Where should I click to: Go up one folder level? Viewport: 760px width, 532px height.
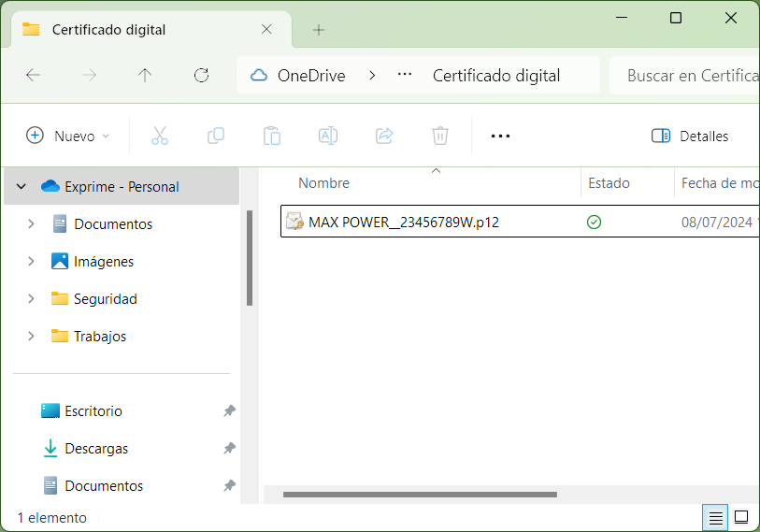(145, 76)
